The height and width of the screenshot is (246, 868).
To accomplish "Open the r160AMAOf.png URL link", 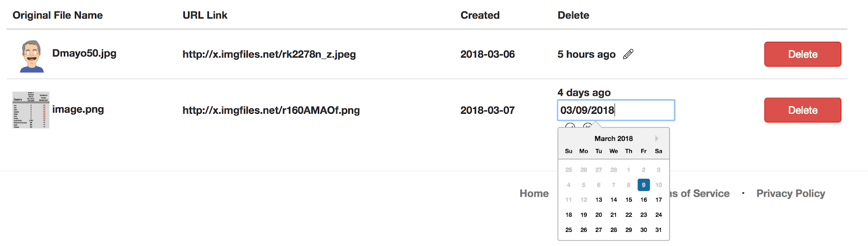I will [271, 110].
